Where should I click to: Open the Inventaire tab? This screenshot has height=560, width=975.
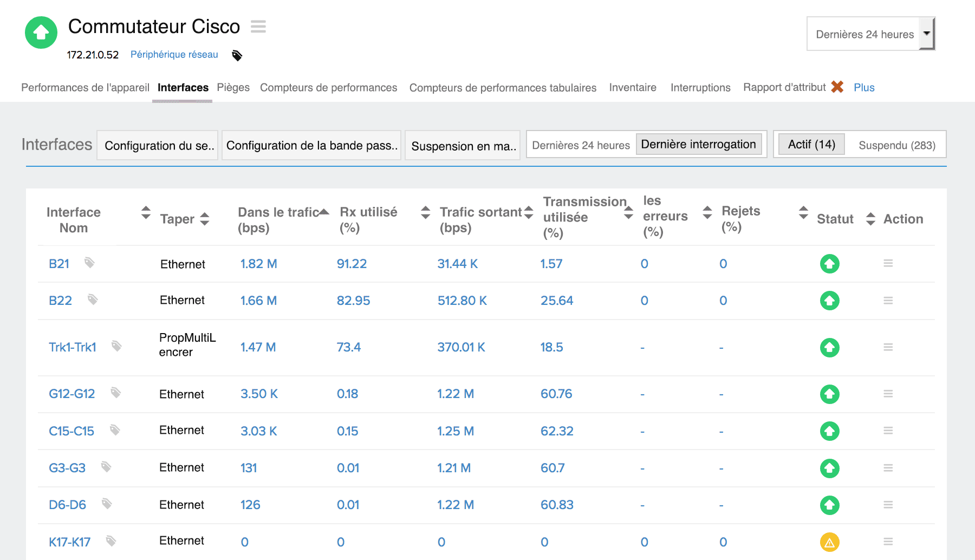[632, 88]
